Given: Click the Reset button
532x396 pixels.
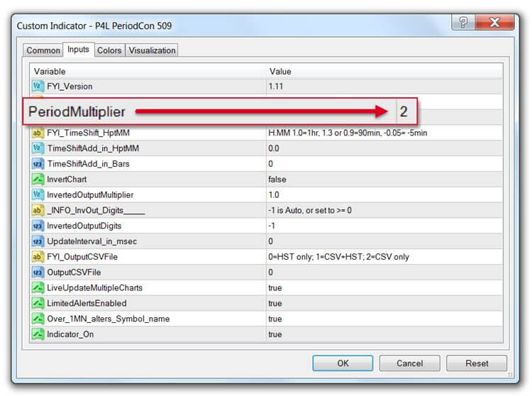Looking at the screenshot, I should point(477,363).
